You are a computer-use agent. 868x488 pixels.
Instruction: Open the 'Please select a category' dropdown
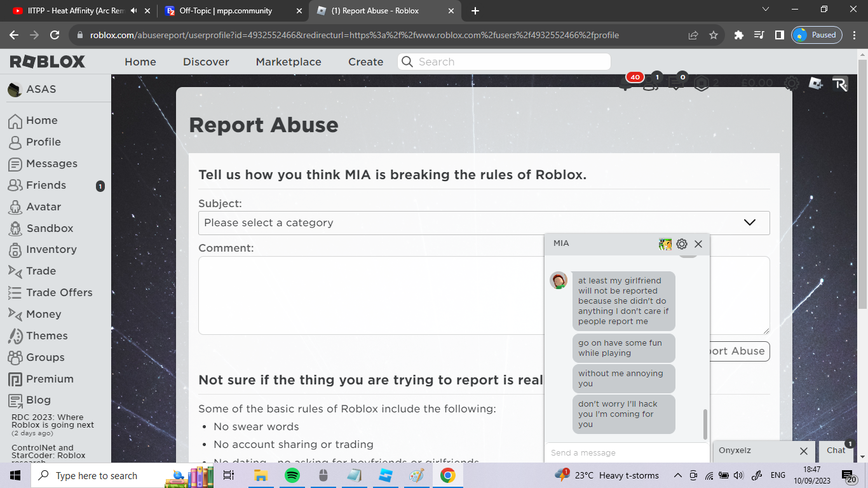(x=484, y=223)
